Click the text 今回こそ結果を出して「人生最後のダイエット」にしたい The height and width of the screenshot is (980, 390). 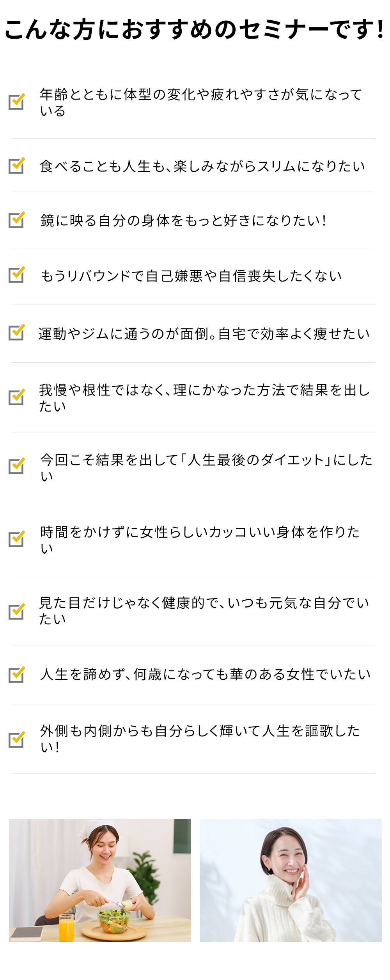(x=206, y=468)
